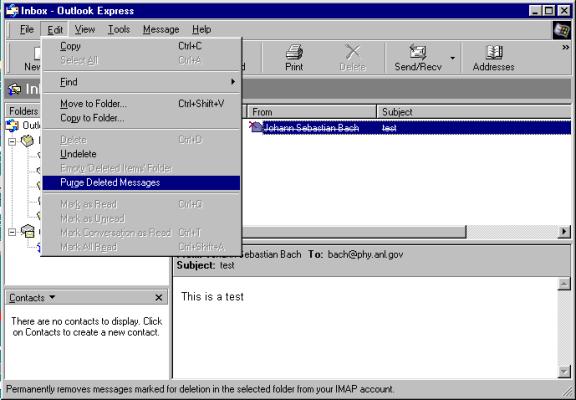The height and width of the screenshot is (400, 576).
Task: Collapse the local folders tree node
Action: coord(12,141)
